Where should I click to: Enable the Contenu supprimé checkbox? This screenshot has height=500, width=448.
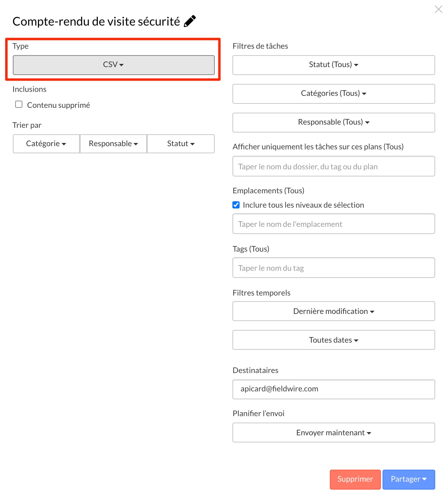(x=19, y=105)
